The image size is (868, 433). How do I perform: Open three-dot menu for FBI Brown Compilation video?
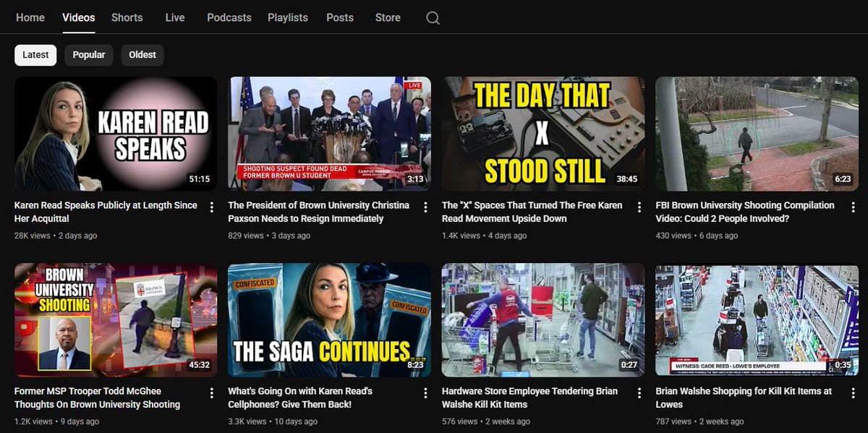click(853, 207)
